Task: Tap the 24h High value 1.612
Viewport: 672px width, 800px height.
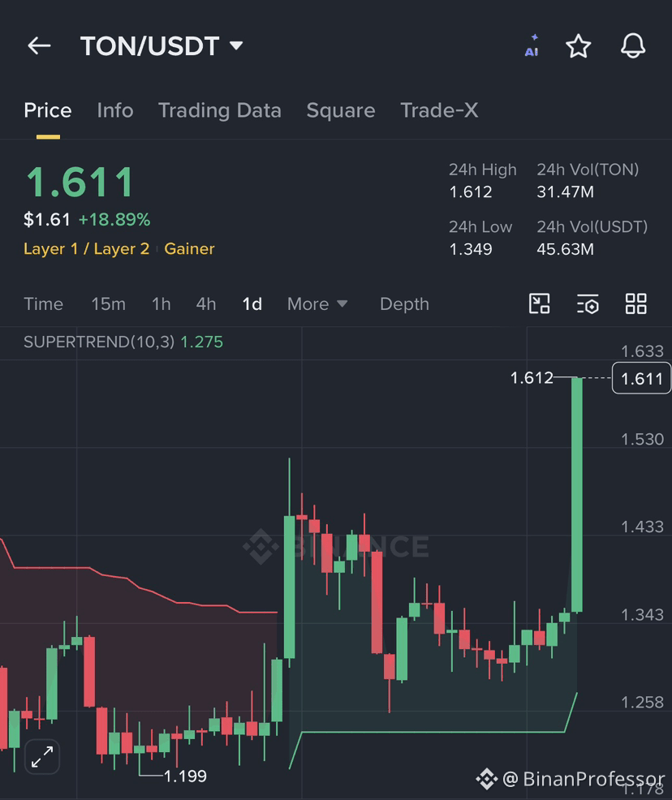Action: pos(471,192)
